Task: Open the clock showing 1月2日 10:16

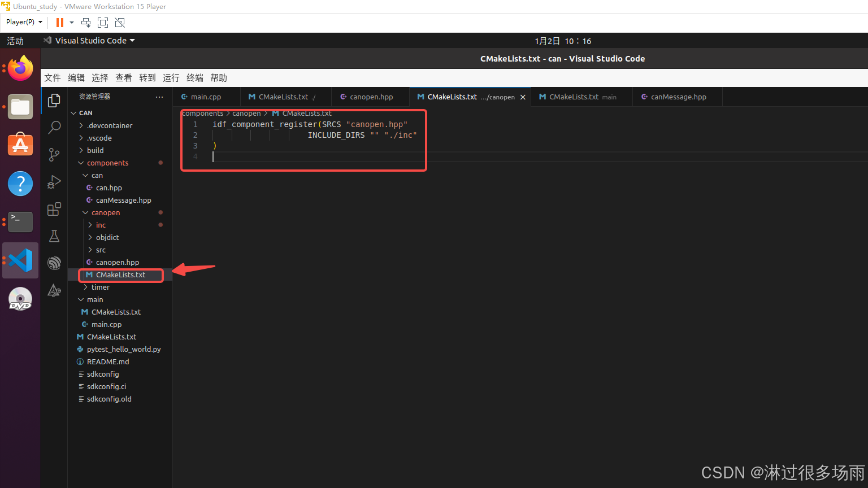Action: (x=563, y=41)
